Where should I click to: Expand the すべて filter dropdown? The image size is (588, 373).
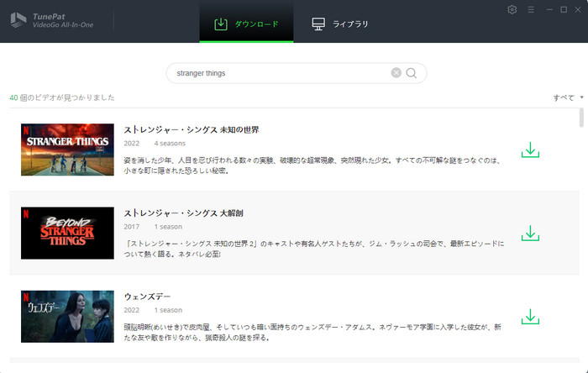[568, 97]
